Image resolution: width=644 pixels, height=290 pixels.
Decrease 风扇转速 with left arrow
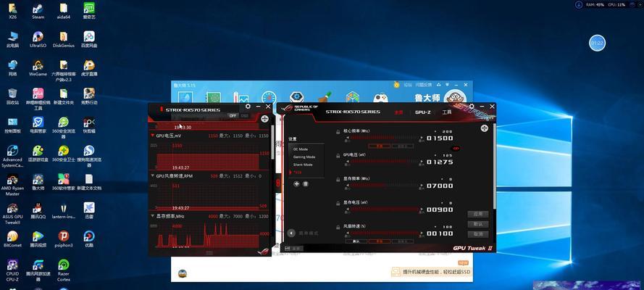tap(348, 233)
